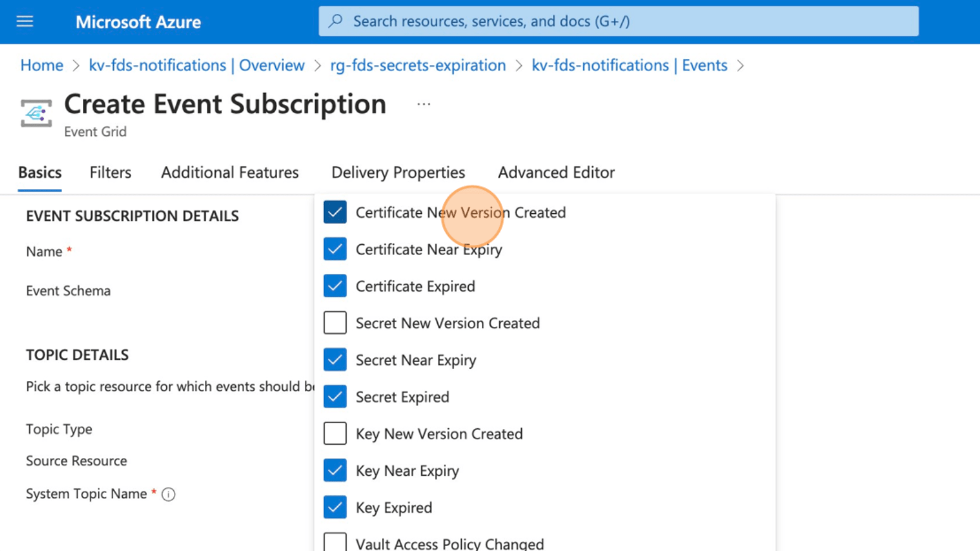Uncheck Certificate Near Expiry event type

(335, 249)
